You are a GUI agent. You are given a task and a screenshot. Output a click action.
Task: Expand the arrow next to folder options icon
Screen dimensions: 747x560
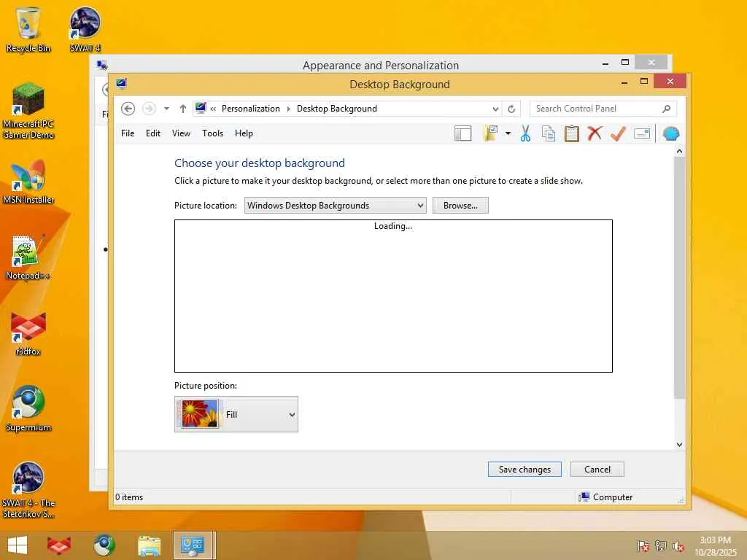(508, 134)
